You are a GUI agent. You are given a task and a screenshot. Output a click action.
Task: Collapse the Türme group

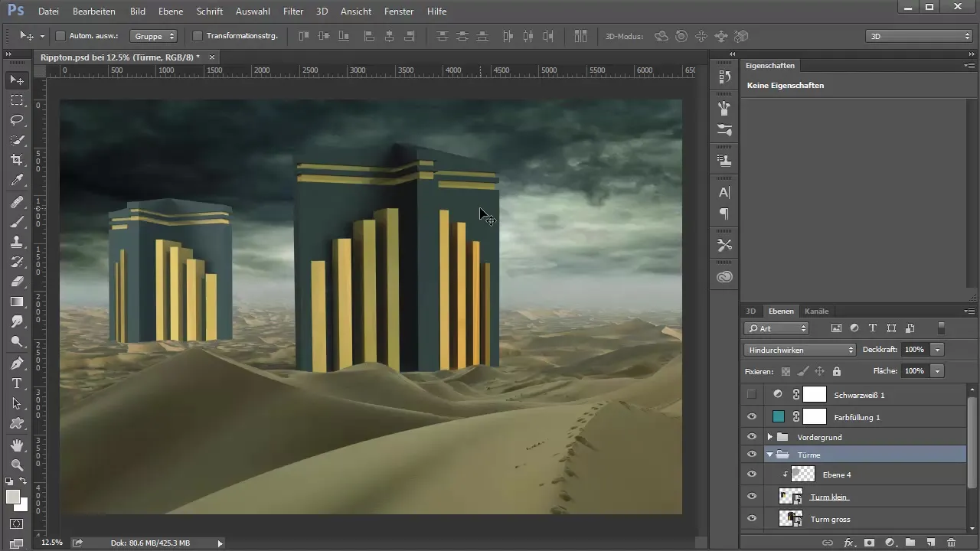[769, 455]
